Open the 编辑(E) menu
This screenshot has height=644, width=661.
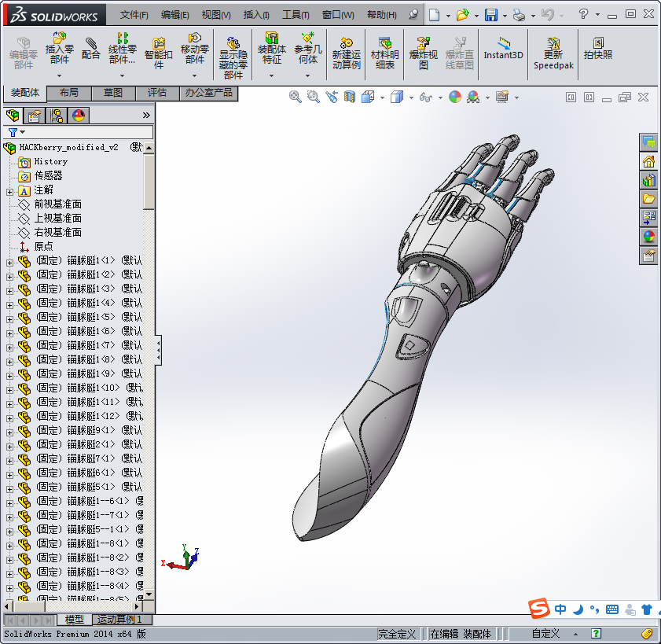click(175, 15)
